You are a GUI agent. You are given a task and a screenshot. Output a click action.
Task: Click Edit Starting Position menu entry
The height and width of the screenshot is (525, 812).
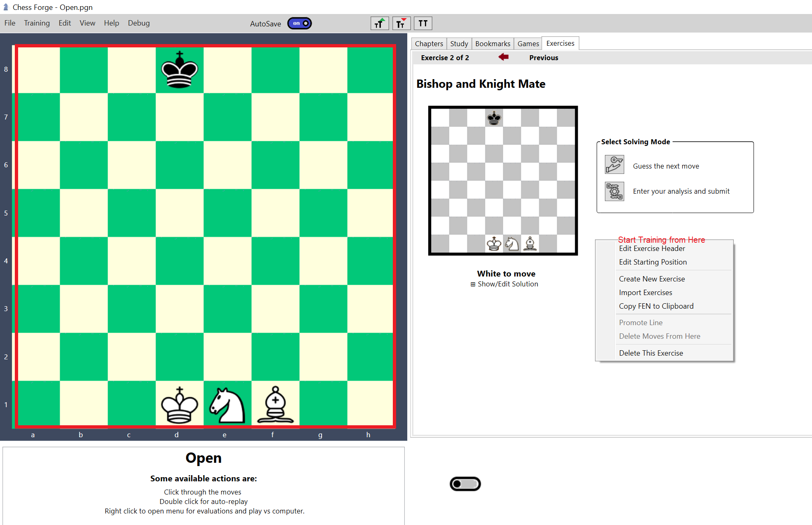[653, 262]
